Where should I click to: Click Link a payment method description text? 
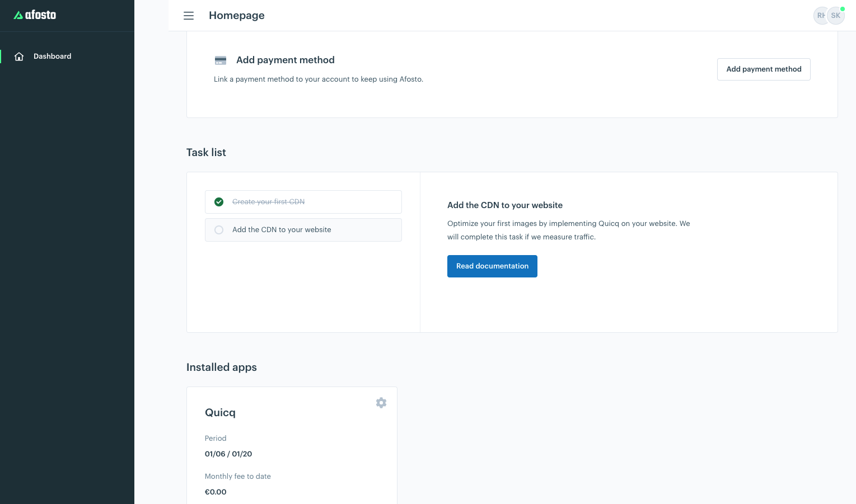tap(319, 79)
